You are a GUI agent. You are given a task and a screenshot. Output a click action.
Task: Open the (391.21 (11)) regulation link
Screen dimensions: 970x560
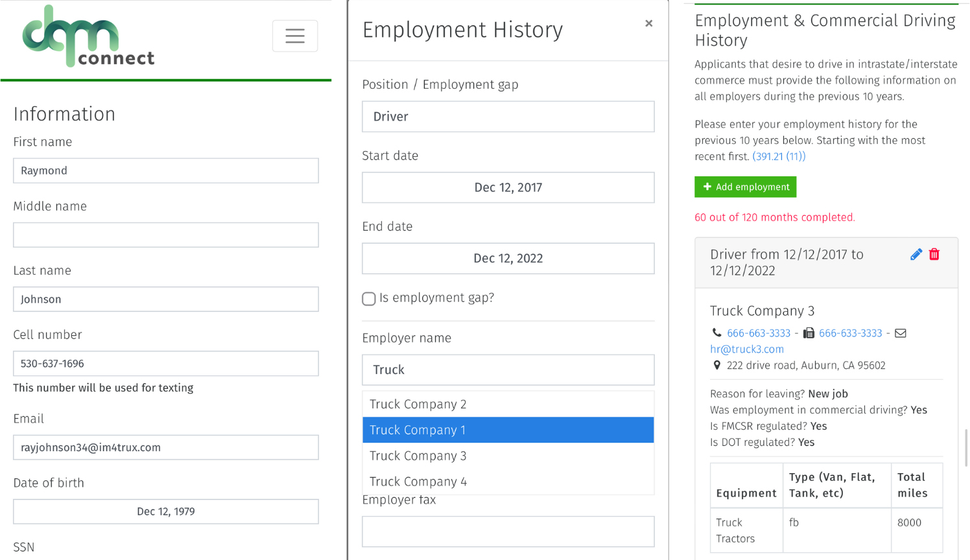tap(779, 156)
